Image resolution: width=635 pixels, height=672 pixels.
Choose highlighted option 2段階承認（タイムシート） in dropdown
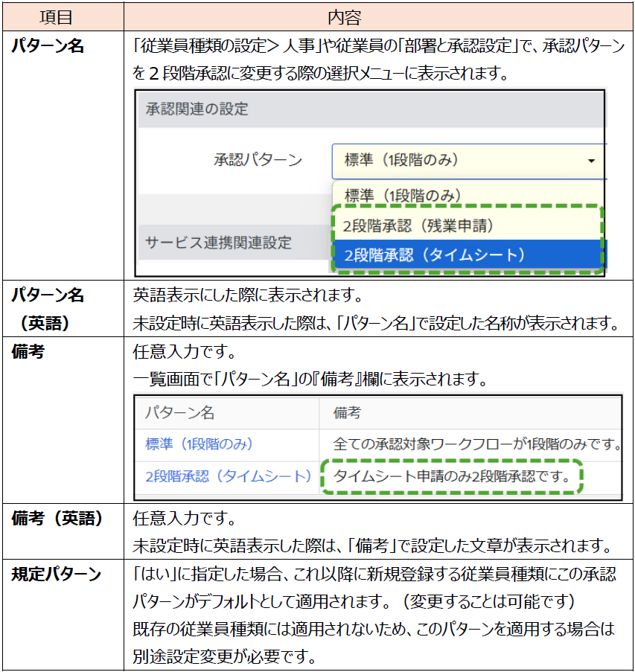pos(435,255)
